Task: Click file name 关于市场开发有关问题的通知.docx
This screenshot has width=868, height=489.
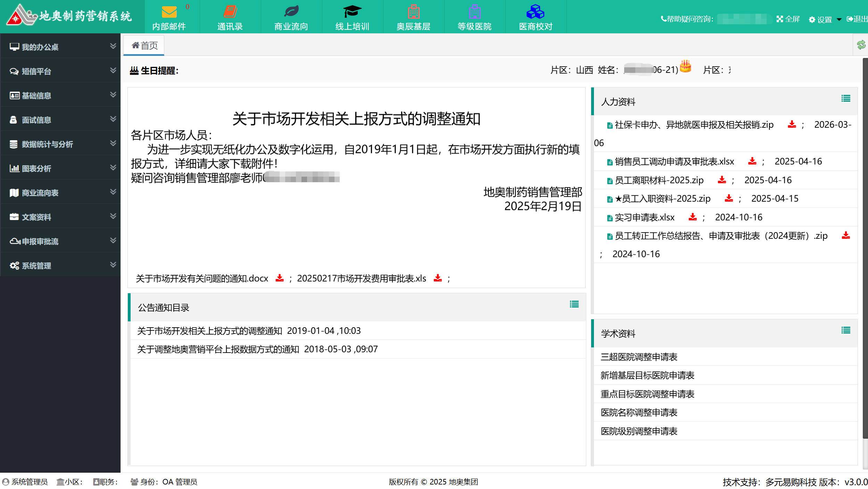Action: point(202,278)
